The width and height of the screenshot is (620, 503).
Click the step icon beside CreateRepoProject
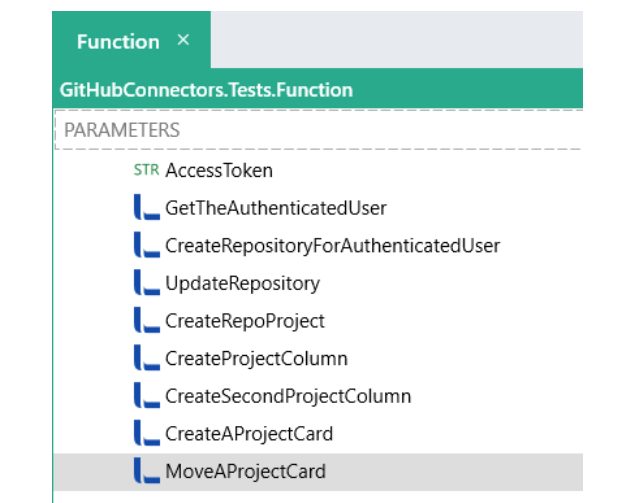[147, 320]
